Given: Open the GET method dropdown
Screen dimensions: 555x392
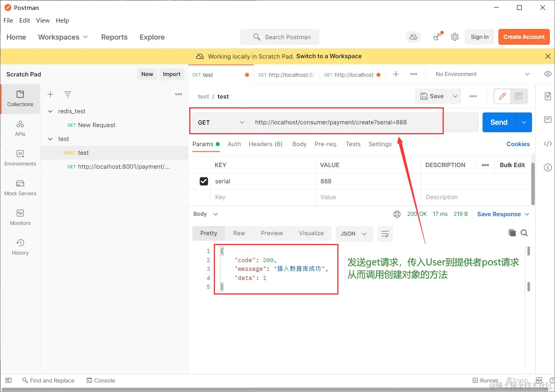Looking at the screenshot, I should click(x=221, y=123).
